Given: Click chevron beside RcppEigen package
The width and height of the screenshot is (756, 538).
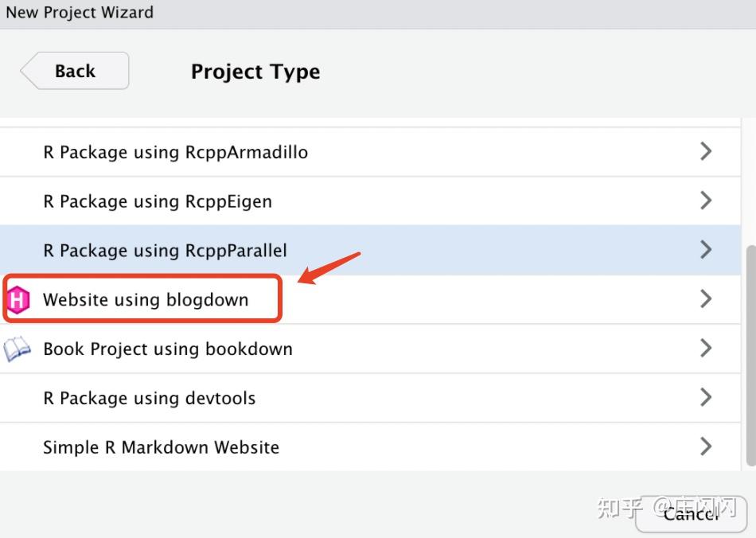Looking at the screenshot, I should point(705,201).
